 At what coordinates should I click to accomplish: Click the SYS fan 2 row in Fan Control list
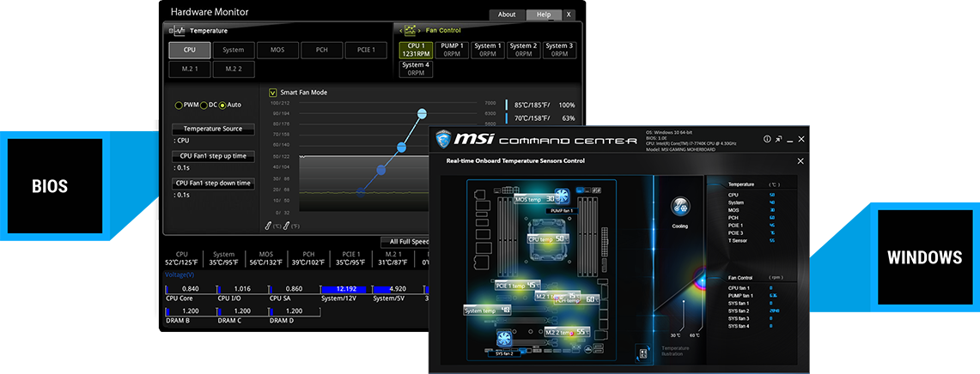(x=753, y=311)
